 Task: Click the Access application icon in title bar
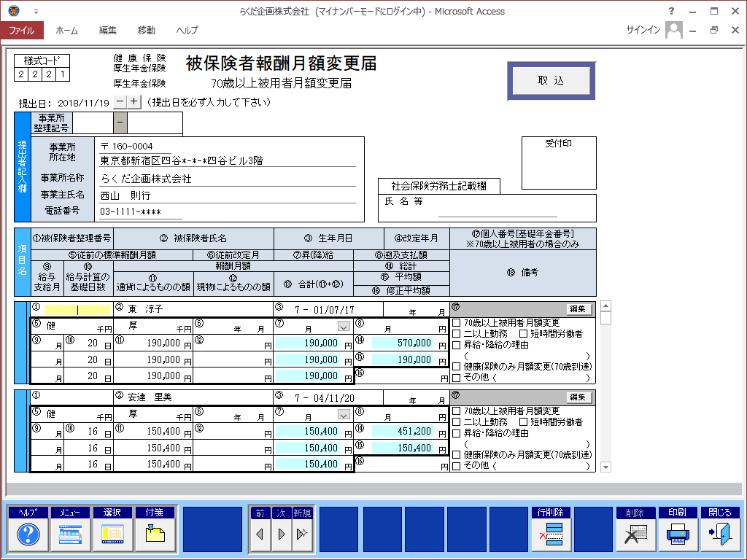click(14, 11)
